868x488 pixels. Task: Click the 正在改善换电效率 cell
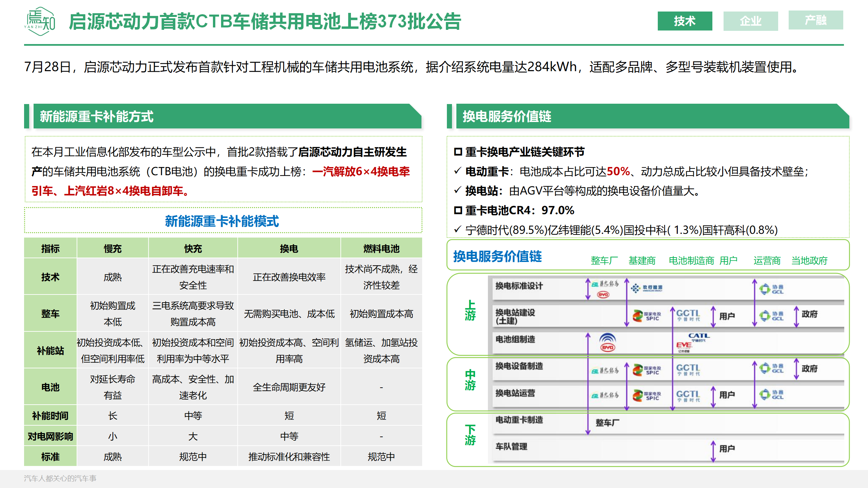(x=289, y=277)
